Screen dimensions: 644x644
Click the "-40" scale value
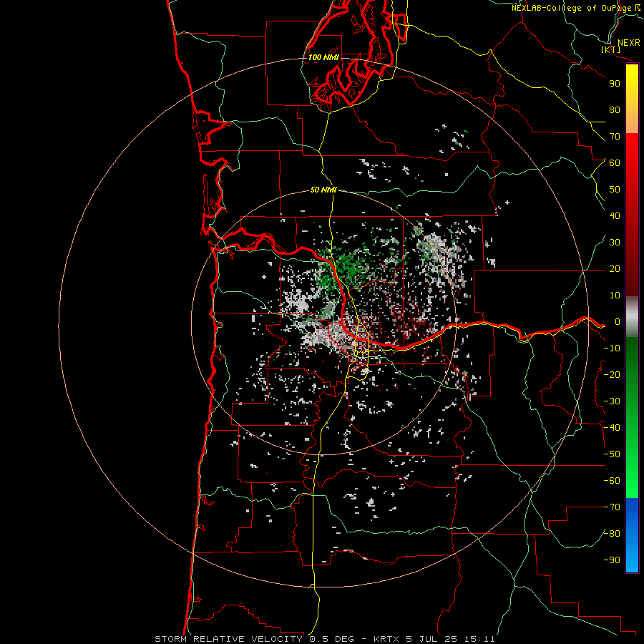pyautogui.click(x=612, y=428)
